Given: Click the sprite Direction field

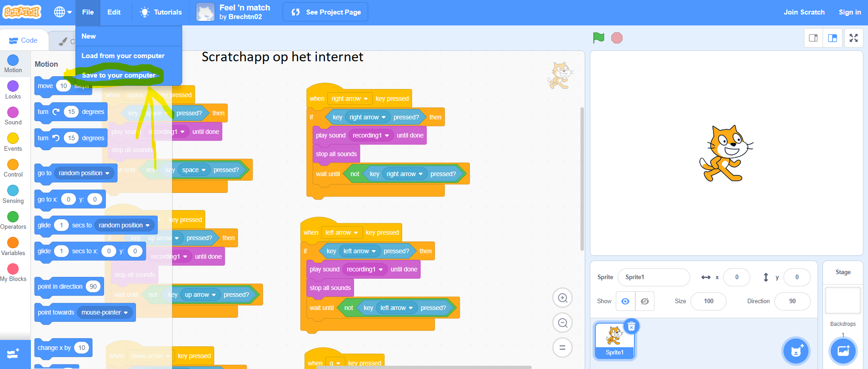Looking at the screenshot, I should tap(792, 301).
